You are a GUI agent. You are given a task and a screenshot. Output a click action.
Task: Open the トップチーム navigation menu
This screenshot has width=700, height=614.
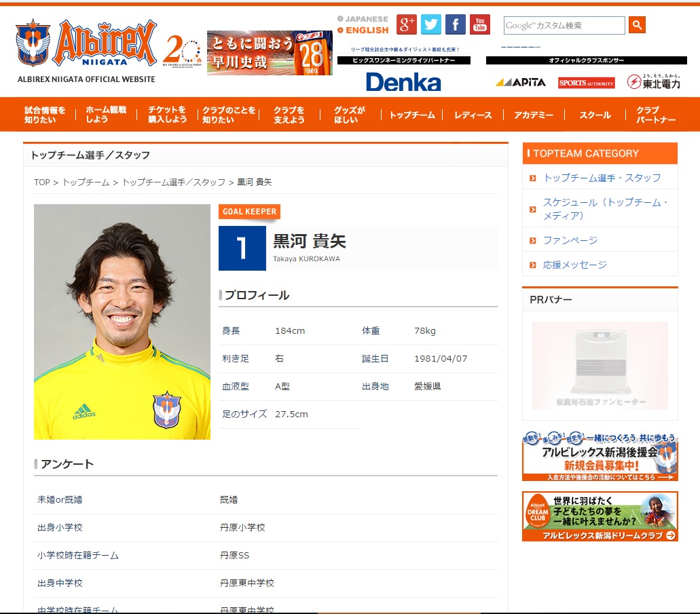(x=411, y=115)
